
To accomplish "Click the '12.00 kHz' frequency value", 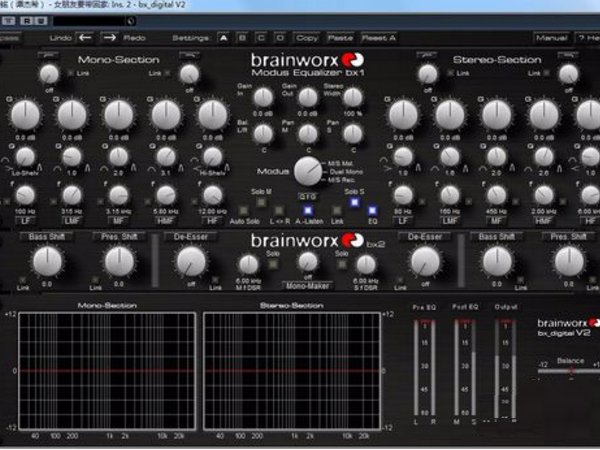I will coord(212,211).
